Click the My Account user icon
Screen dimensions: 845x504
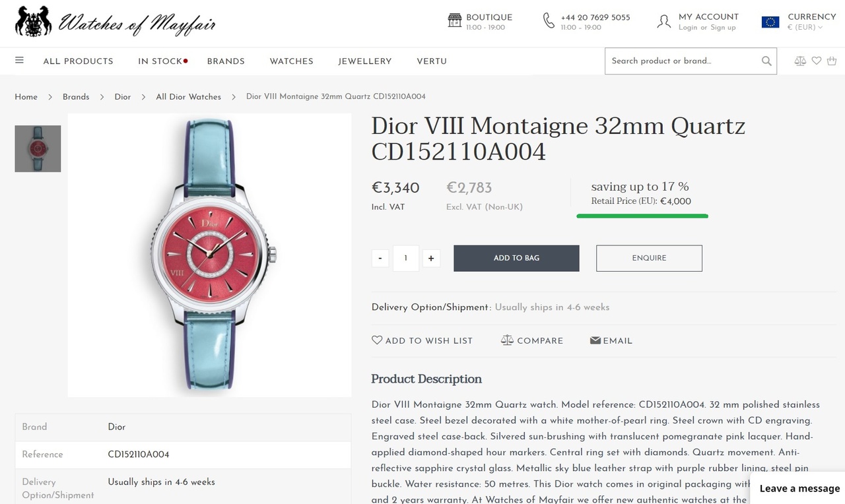[x=663, y=21]
